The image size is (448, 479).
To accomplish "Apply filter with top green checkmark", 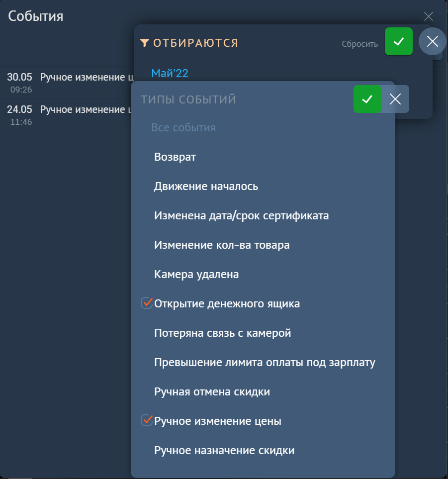I will point(399,41).
